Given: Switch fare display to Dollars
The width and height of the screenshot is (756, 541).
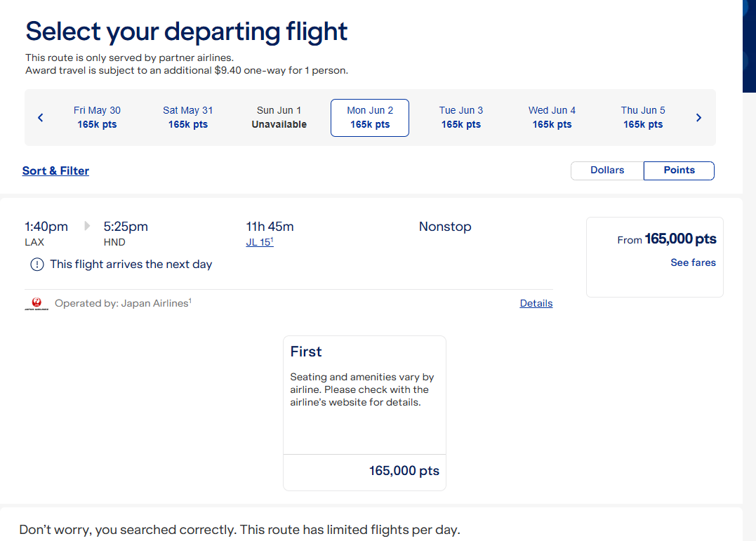Looking at the screenshot, I should pyautogui.click(x=607, y=171).
